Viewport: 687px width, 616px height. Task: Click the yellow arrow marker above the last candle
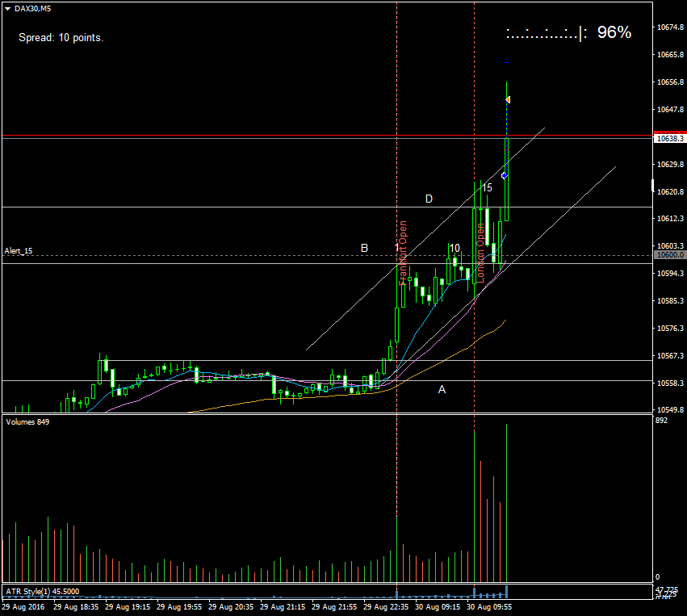click(508, 100)
